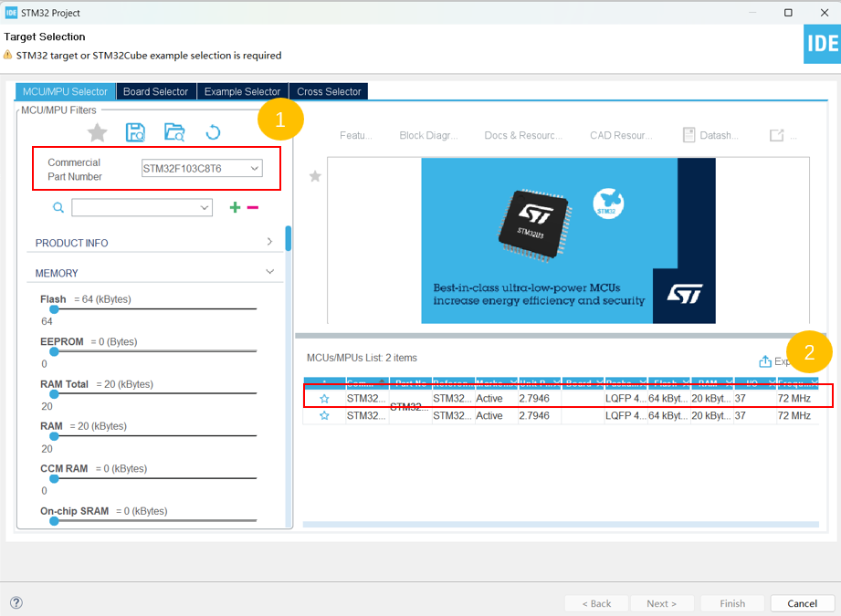This screenshot has width=841, height=616.
Task: Click the RAM Total slider handle
Action: click(x=54, y=393)
